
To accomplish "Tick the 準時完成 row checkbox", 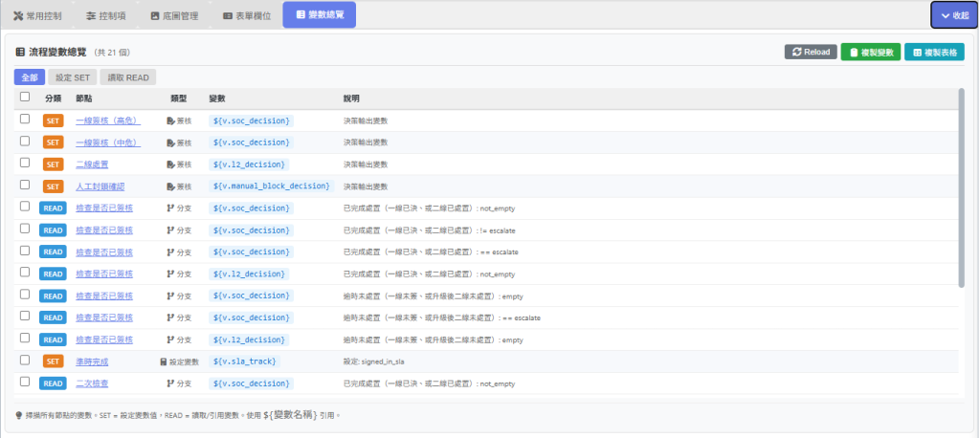I will click(25, 360).
